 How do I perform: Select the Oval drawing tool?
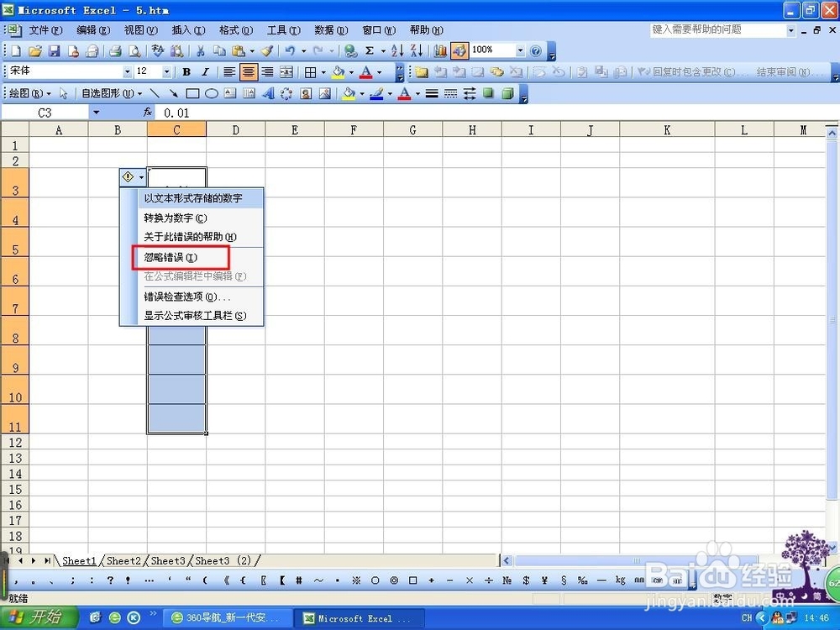coord(212,94)
